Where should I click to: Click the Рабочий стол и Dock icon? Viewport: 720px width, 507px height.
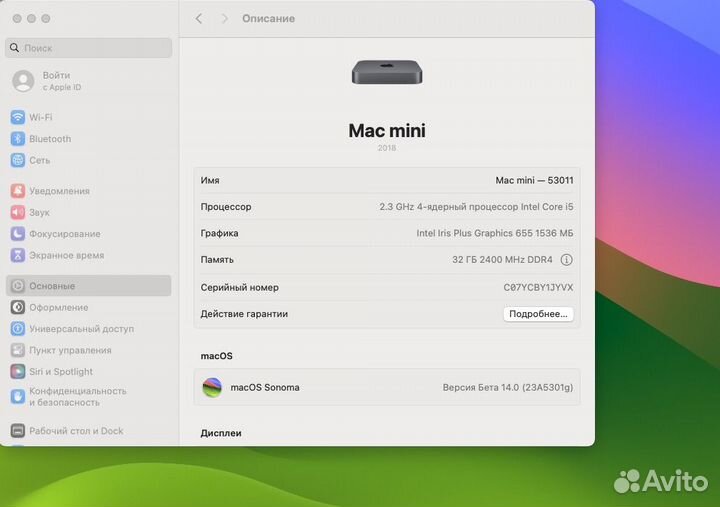[17, 431]
